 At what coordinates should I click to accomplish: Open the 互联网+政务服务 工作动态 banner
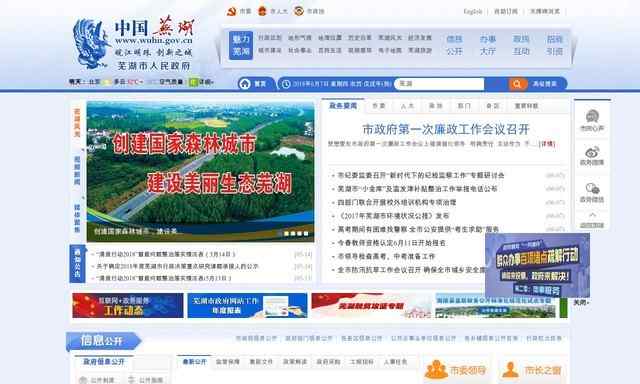click(128, 305)
